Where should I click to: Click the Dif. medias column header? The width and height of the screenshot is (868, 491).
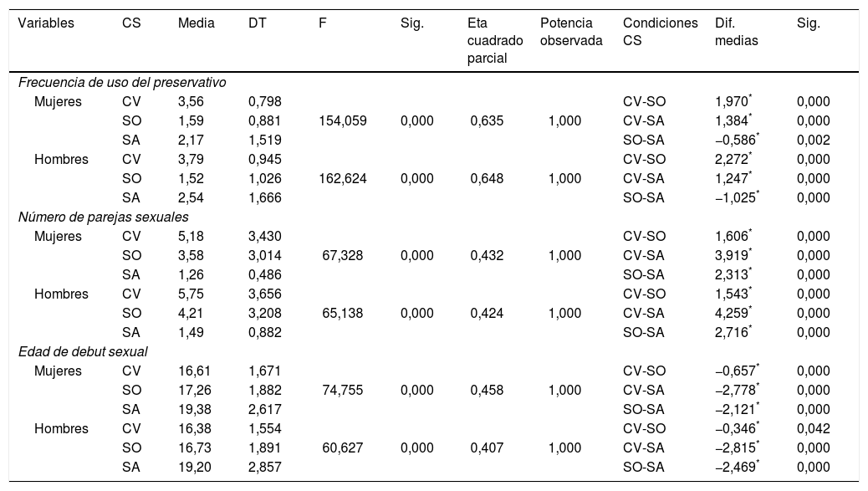737,33
